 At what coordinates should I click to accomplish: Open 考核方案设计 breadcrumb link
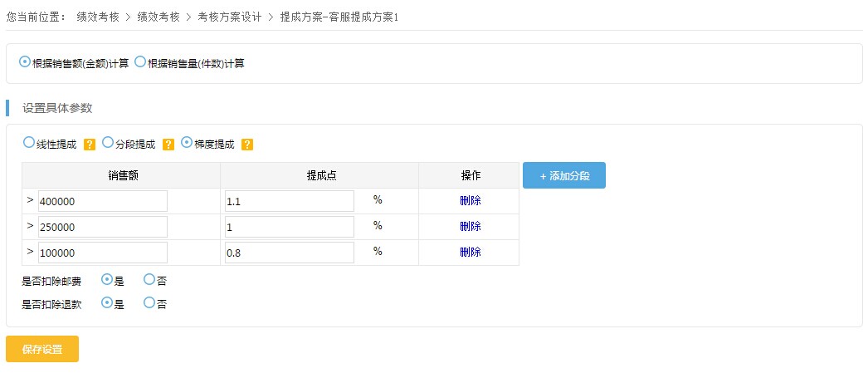[x=230, y=17]
